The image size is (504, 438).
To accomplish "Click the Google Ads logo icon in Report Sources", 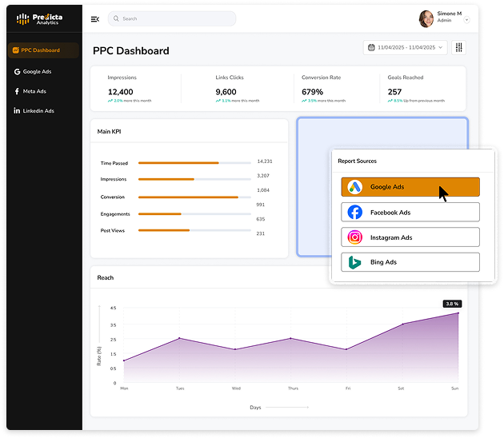I will 355,187.
